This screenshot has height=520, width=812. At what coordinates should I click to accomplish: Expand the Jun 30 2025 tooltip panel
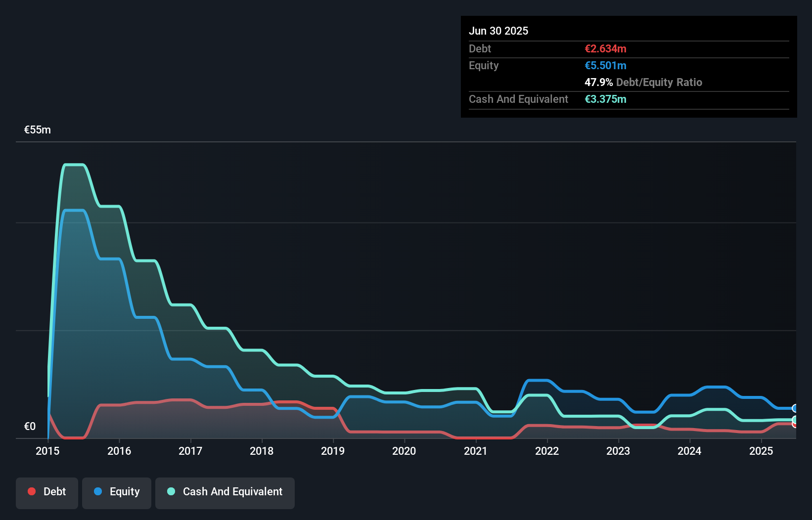[x=498, y=31]
